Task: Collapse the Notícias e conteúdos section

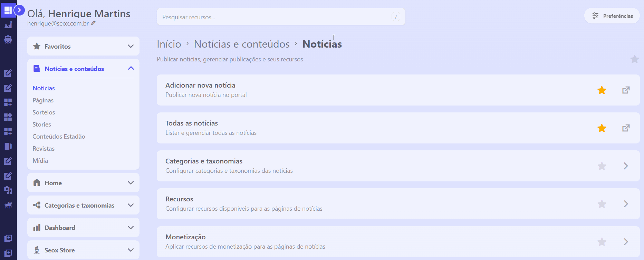Action: pos(131,68)
